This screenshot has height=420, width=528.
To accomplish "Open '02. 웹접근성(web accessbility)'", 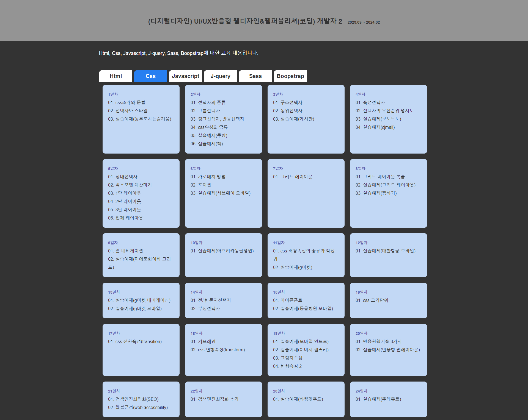I will point(138,407).
